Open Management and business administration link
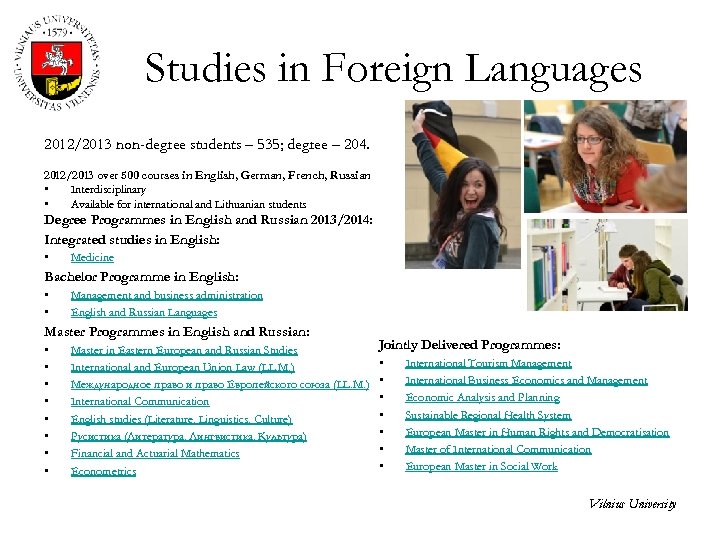The image size is (720, 540). coord(167,295)
